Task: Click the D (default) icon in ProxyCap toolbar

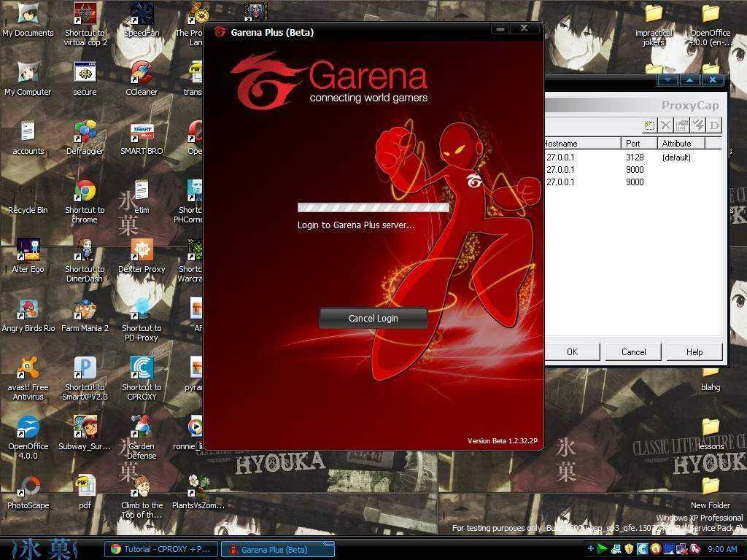Action: pos(714,125)
